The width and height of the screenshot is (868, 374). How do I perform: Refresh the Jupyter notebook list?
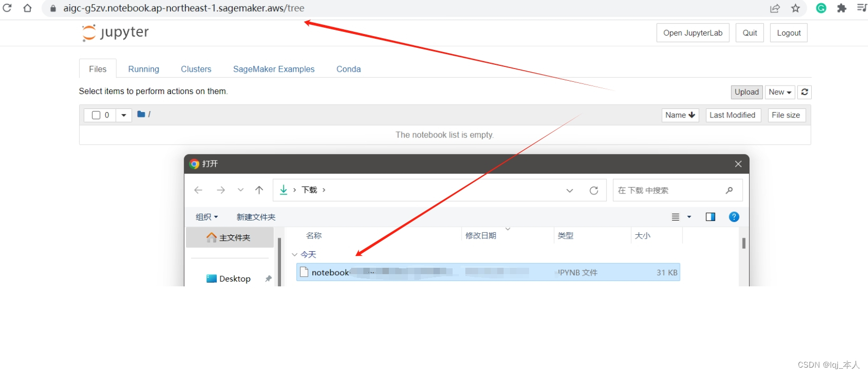pyautogui.click(x=805, y=92)
